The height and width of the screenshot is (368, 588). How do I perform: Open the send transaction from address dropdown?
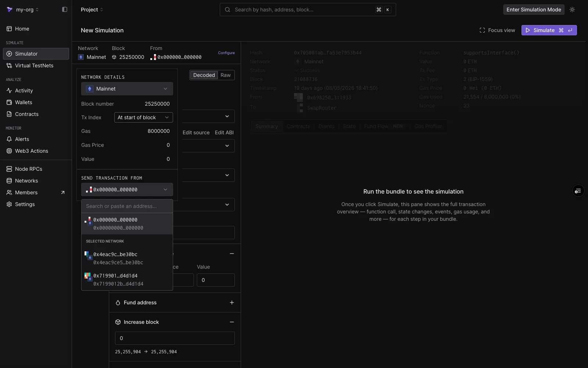pos(127,190)
